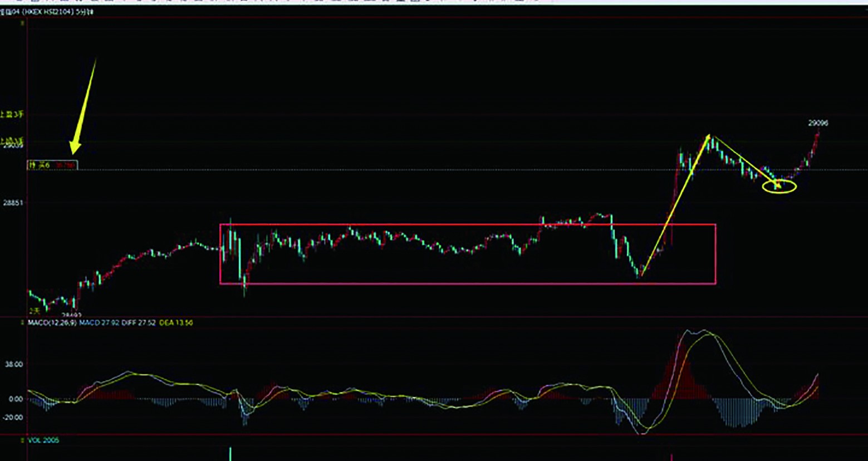This screenshot has height=461, width=868.
Task: Click the tall cyan volume bar
Action: tap(230, 453)
